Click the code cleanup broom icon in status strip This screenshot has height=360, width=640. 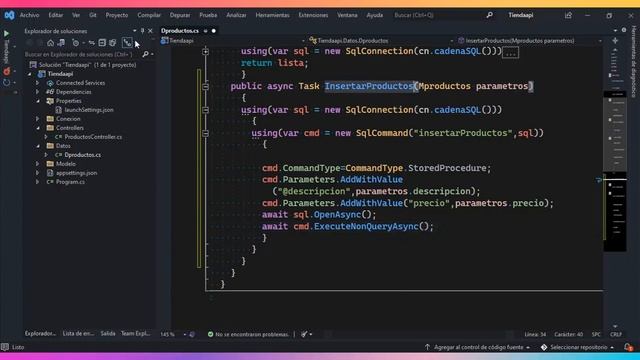pos(304,334)
